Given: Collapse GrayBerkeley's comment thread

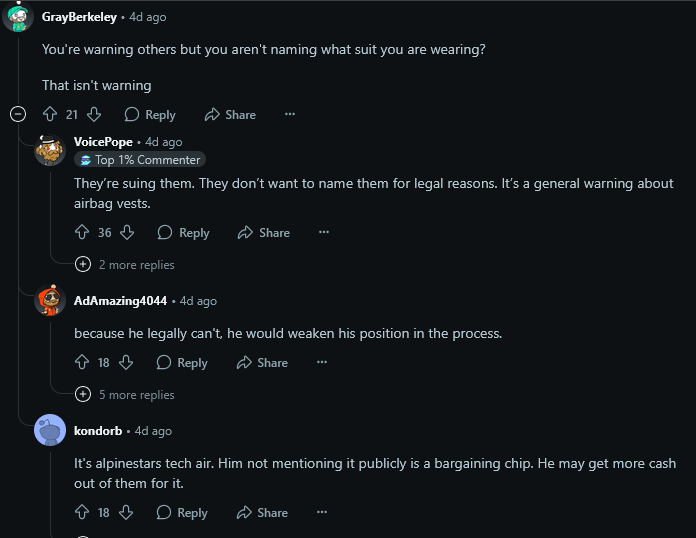Looking at the screenshot, I should coord(17,114).
